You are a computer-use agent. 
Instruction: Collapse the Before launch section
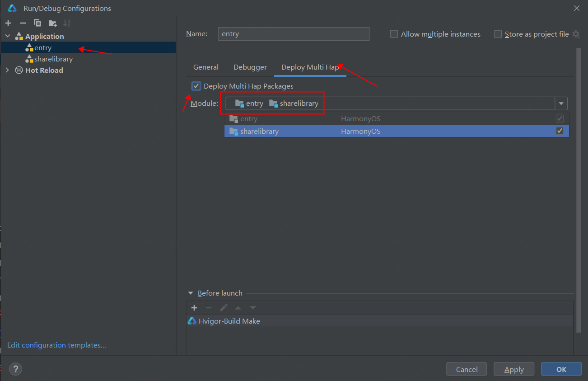pos(191,293)
